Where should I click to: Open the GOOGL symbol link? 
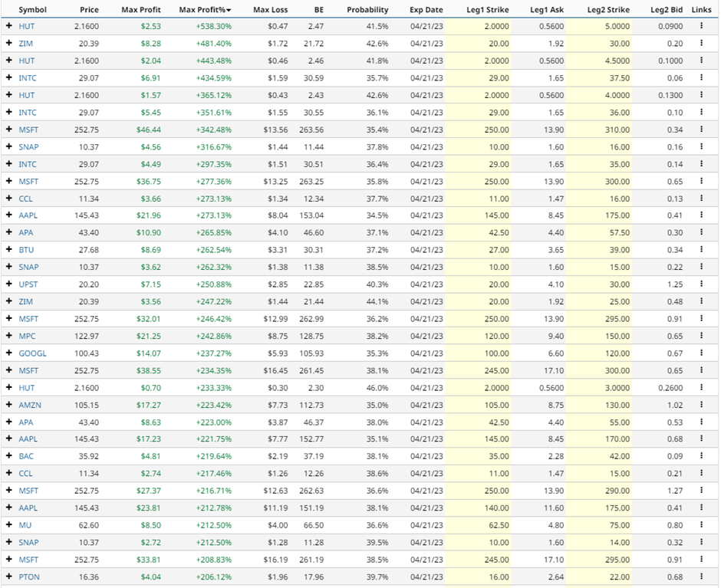(33, 353)
